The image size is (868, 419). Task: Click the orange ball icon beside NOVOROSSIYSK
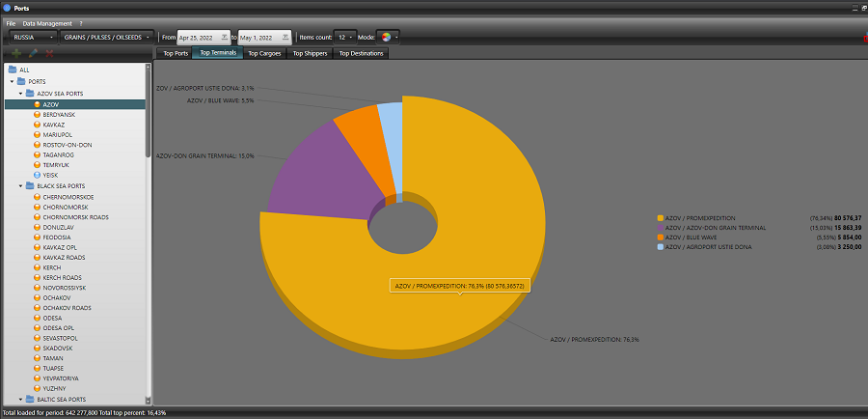point(37,288)
